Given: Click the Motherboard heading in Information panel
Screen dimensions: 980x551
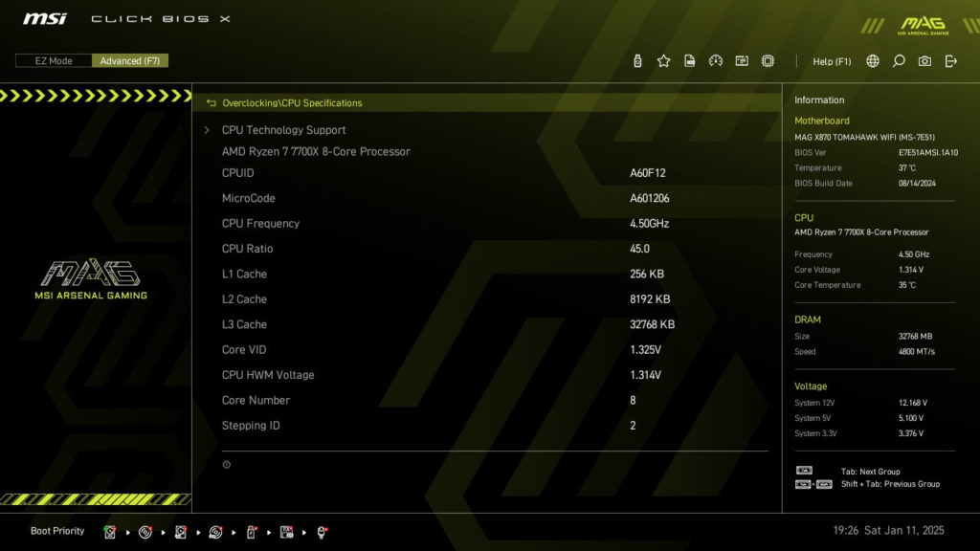Looking at the screenshot, I should pyautogui.click(x=821, y=121).
